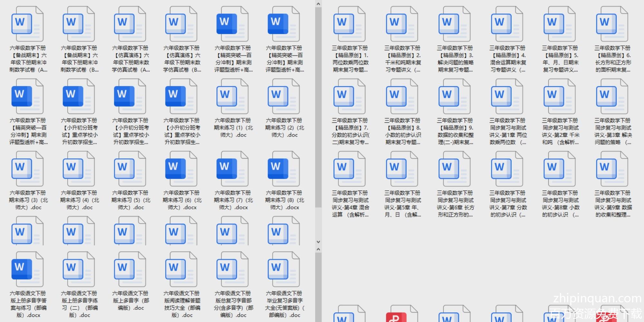This screenshot has height=322, width=644.
Task: Select the 六年级数学下册 期末练习 (1) doc icon
Action: [x=232, y=97]
